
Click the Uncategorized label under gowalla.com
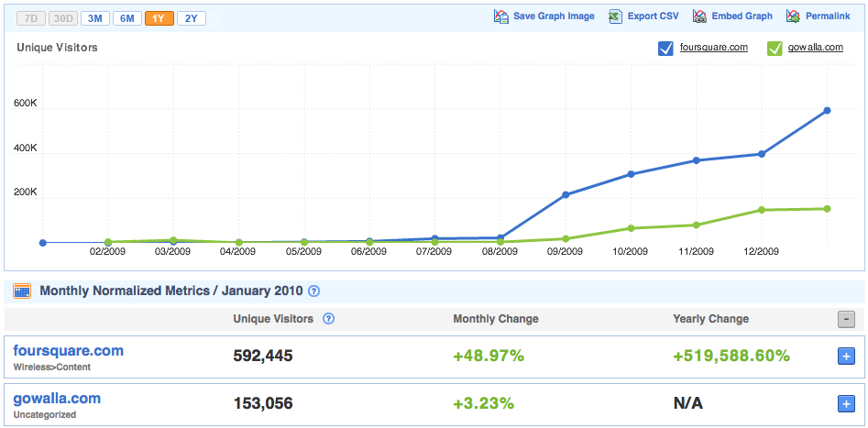point(45,415)
